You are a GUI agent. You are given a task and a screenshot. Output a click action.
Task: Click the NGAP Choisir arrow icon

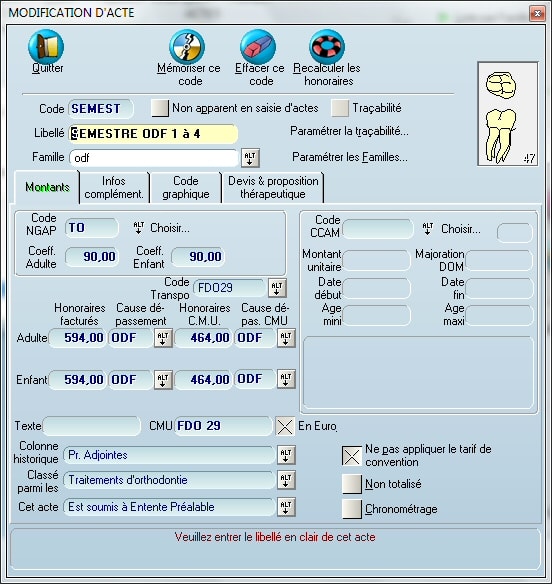coord(139,228)
